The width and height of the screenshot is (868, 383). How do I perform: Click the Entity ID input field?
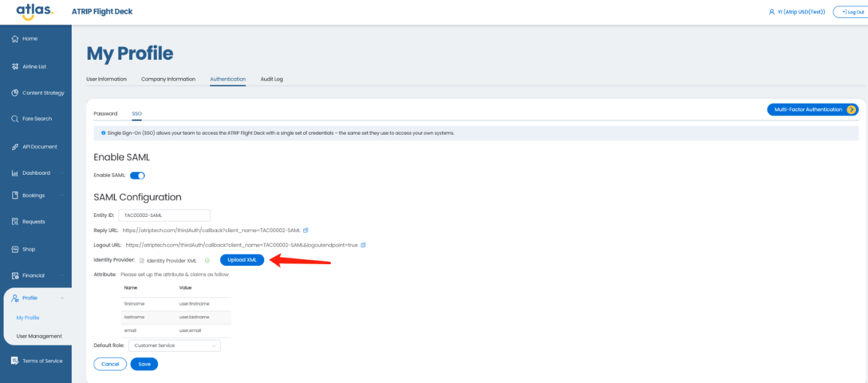pos(164,216)
